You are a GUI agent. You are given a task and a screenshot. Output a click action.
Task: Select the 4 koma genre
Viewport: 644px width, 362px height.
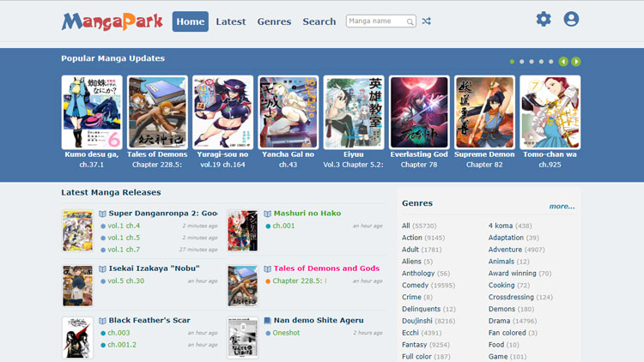point(501,226)
